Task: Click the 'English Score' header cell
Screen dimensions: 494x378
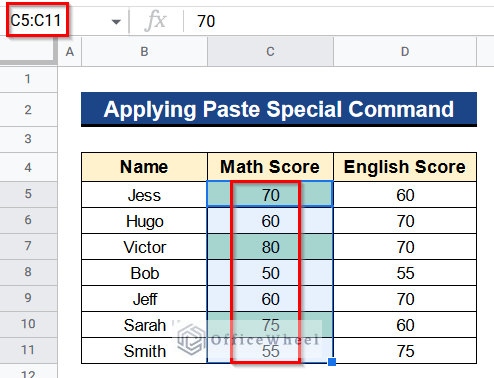Action: click(405, 167)
